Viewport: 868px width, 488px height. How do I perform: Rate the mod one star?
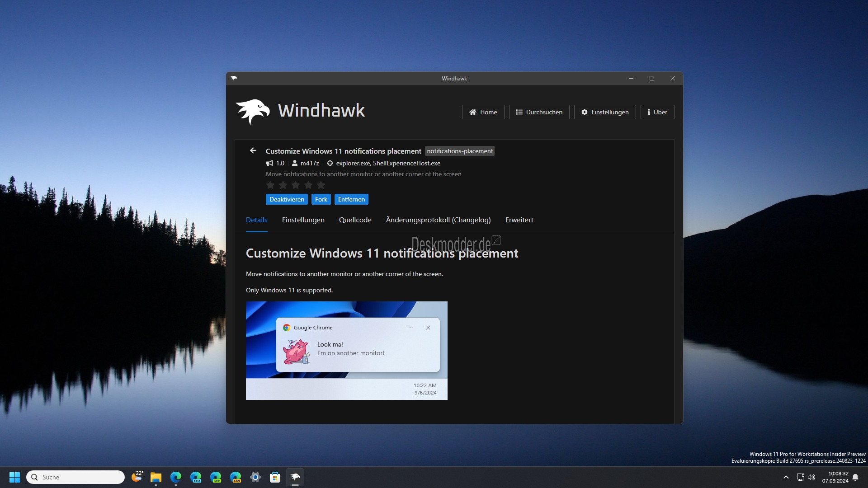click(x=270, y=185)
